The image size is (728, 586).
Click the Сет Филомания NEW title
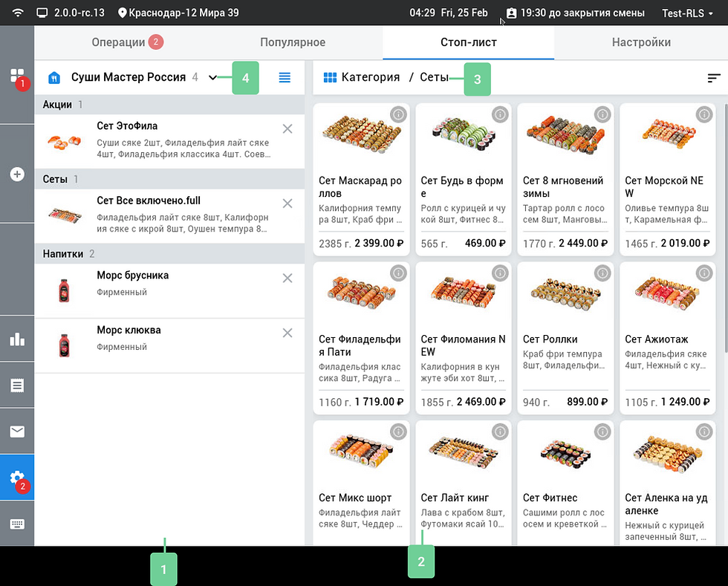click(463, 345)
